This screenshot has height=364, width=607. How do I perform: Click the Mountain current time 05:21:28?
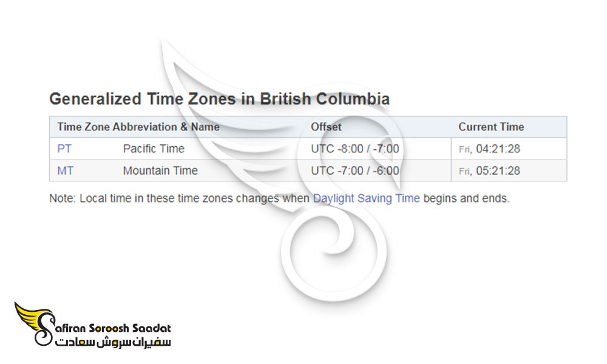498,170
